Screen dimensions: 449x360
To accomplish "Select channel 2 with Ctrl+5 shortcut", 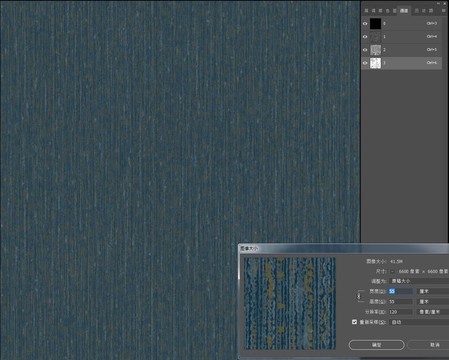I will coord(402,50).
